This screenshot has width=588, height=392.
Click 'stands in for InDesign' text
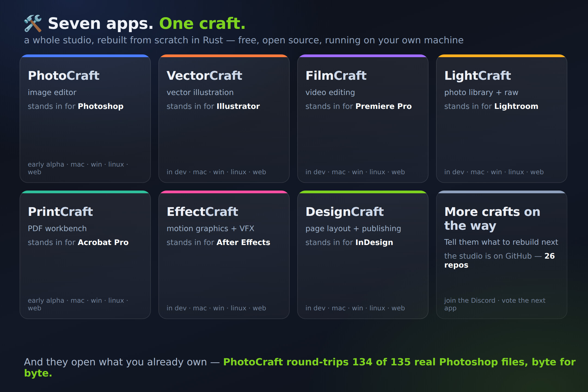click(x=349, y=242)
